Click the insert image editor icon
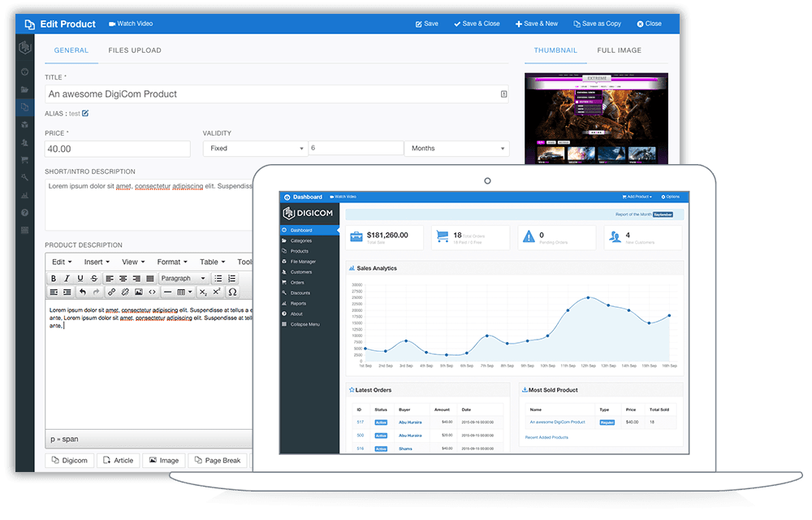Viewport: 812px width, 520px height. click(x=139, y=292)
